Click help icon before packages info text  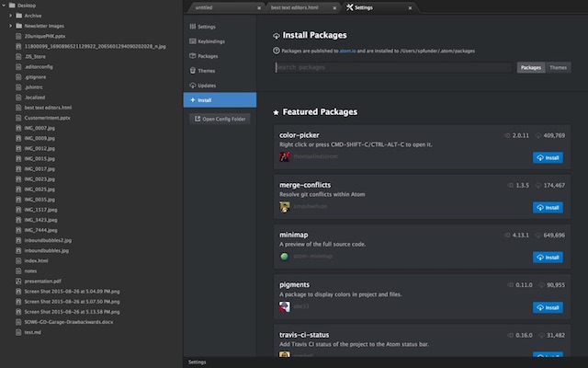(x=277, y=51)
